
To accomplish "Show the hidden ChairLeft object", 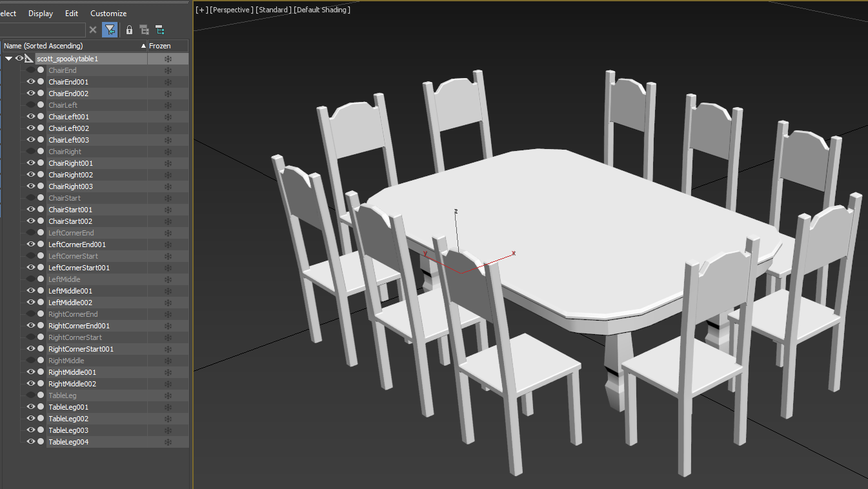I will coord(30,105).
